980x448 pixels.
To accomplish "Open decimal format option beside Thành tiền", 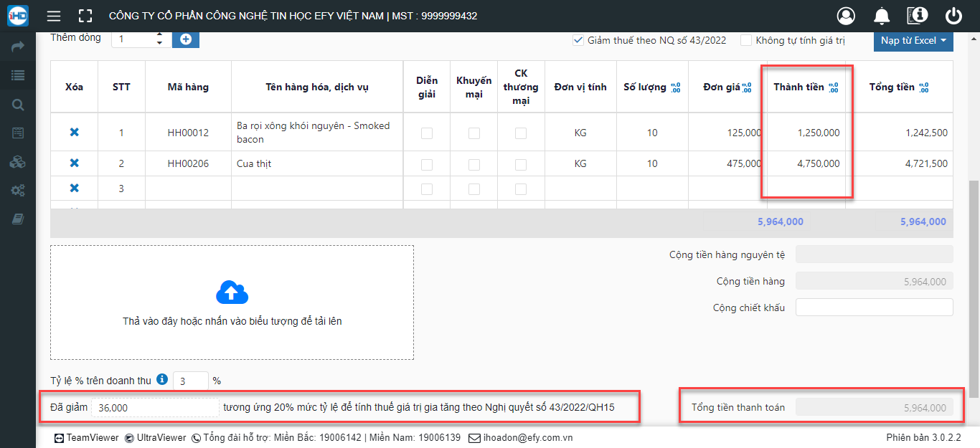I will 833,87.
